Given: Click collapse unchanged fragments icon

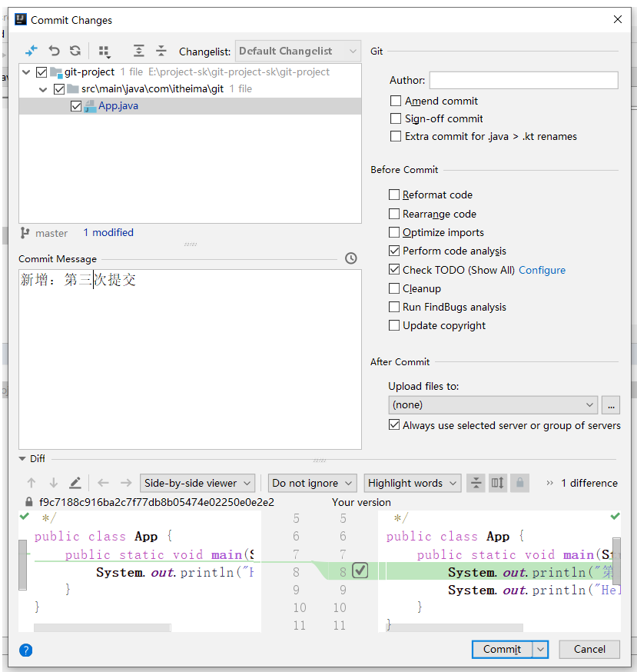Looking at the screenshot, I should pyautogui.click(x=476, y=483).
